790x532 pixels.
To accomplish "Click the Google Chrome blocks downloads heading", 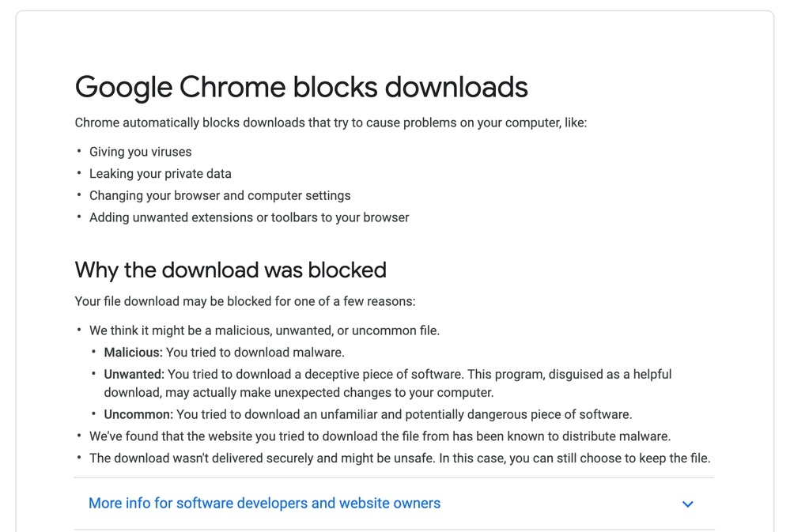I will (301, 87).
